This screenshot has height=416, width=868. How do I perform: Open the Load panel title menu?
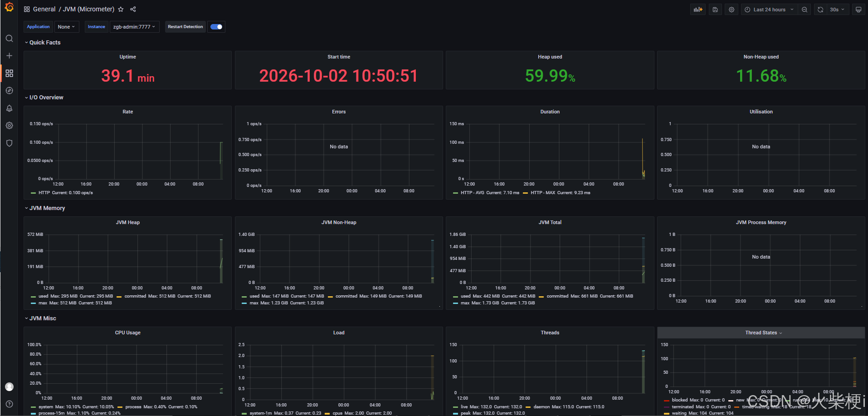[339, 333]
